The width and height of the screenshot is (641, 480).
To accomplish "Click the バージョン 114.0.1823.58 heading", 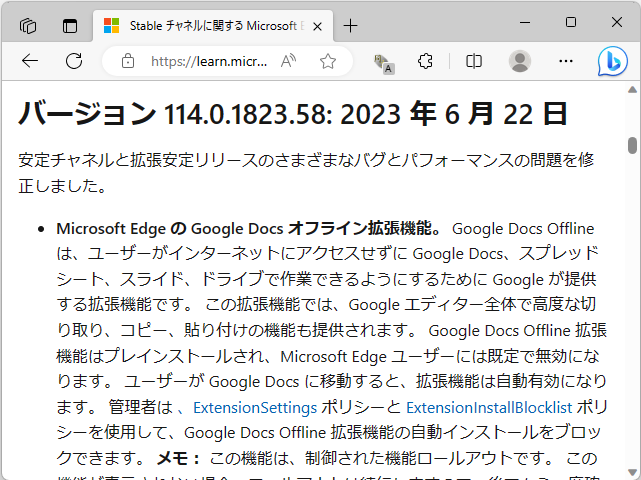I will [293, 114].
